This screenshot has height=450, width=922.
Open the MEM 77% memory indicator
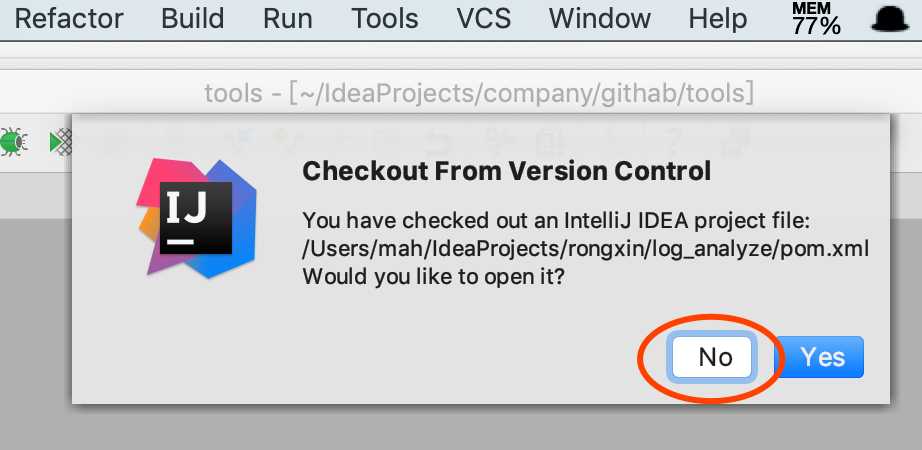click(x=816, y=19)
